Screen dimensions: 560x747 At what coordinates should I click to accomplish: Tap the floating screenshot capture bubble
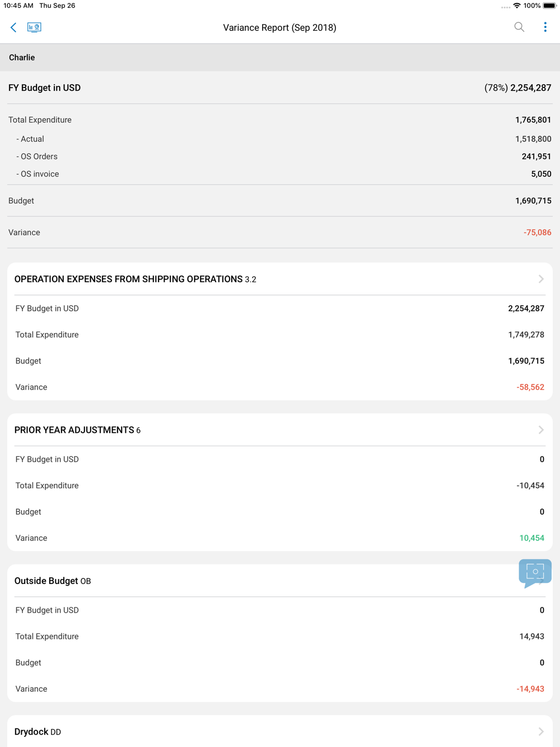click(535, 572)
